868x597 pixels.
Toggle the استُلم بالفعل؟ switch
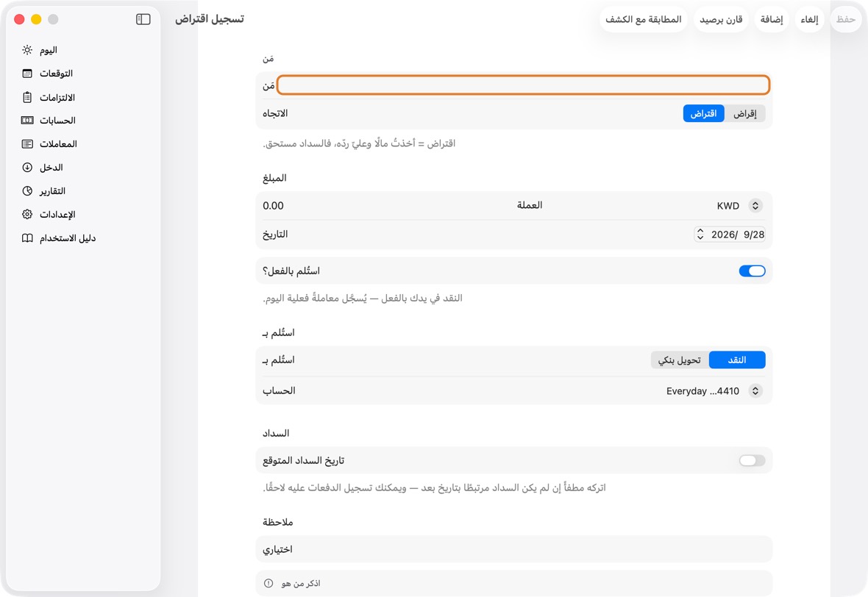tap(752, 271)
